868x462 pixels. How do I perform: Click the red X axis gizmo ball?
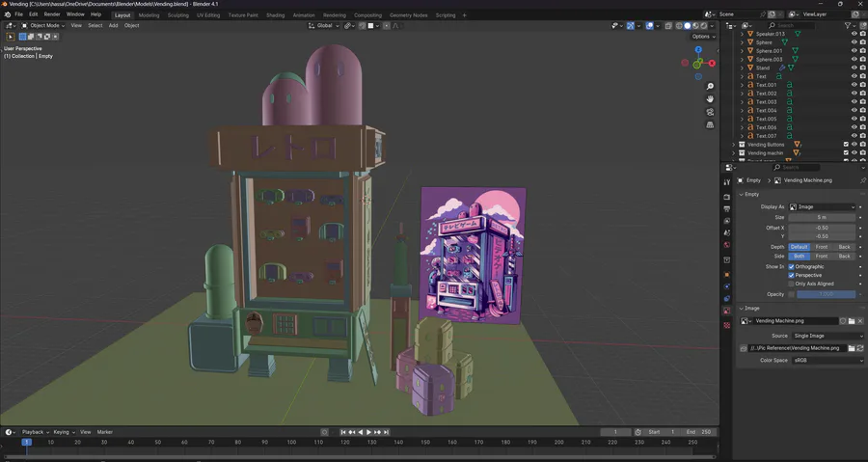pos(712,63)
